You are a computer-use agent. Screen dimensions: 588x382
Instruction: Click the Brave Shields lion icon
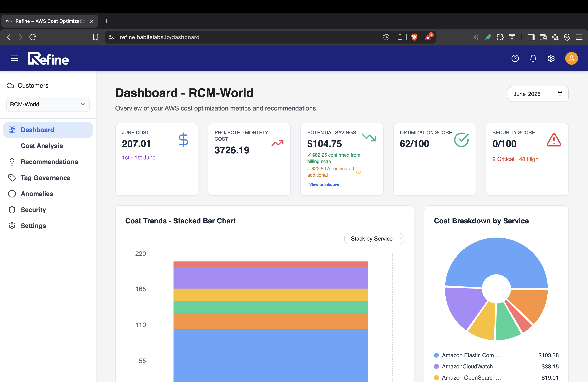point(414,37)
